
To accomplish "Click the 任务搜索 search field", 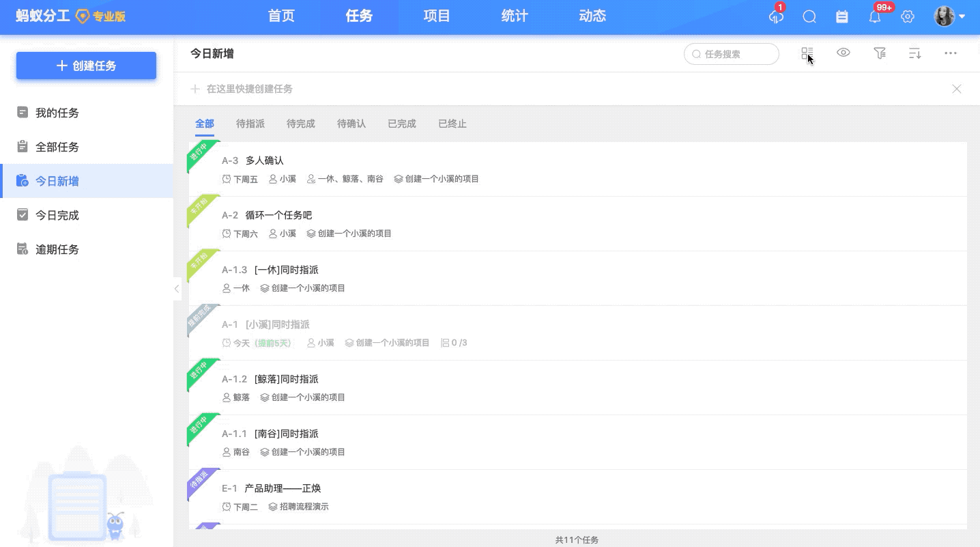I will [732, 54].
